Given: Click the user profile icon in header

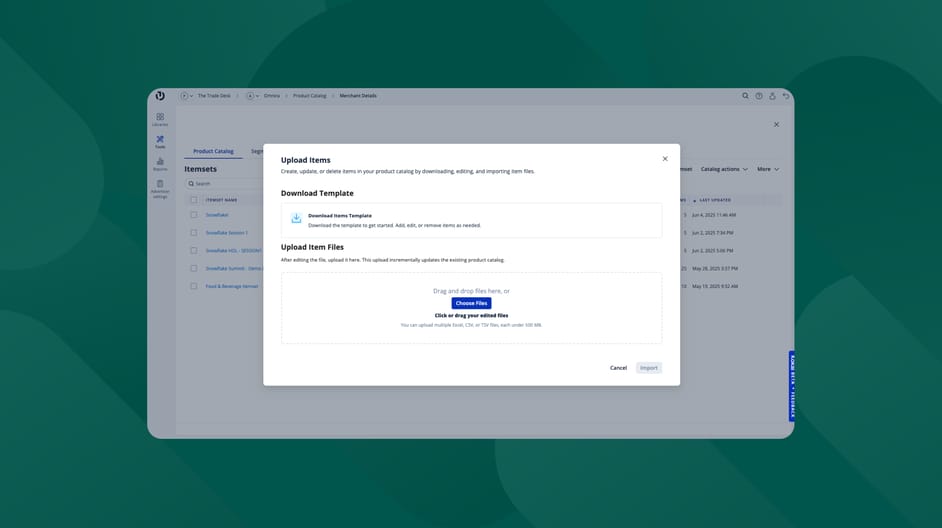Looking at the screenshot, I should (x=773, y=96).
